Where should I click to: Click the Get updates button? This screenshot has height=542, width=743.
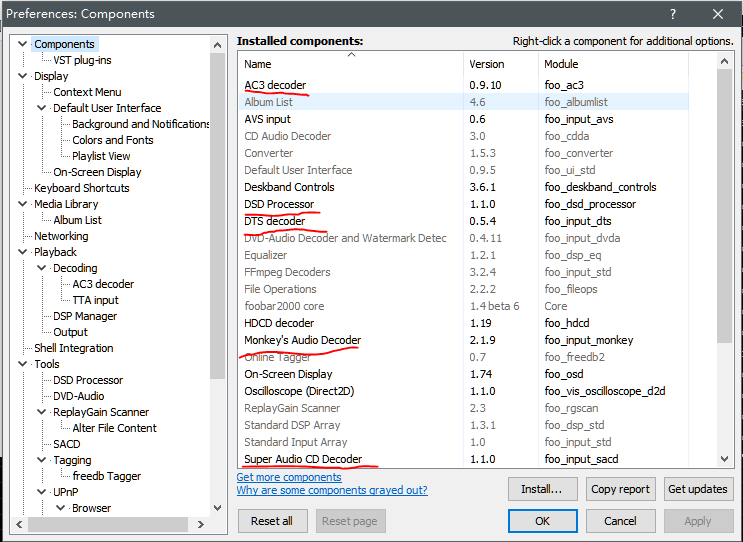(698, 489)
